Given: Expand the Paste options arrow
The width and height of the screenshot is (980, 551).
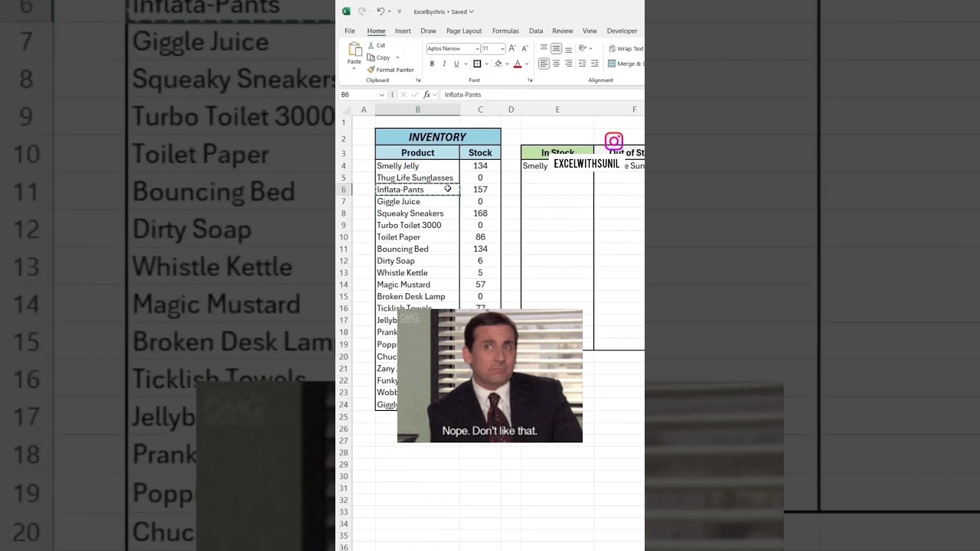Looking at the screenshot, I should (x=354, y=69).
